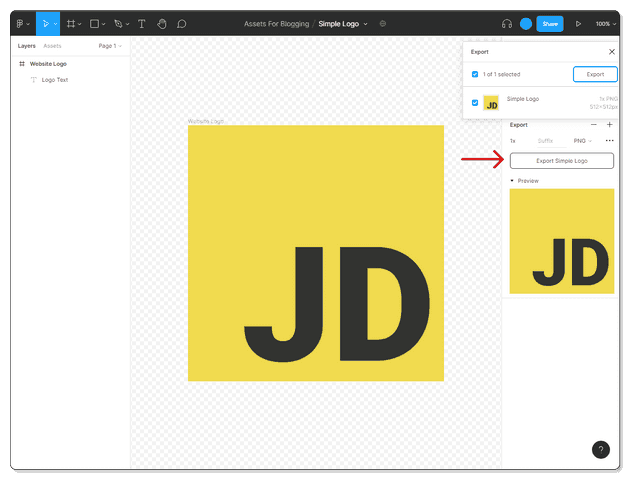Open Pen tool options chevron
Screen dimensions: 630x480
pyautogui.click(x=127, y=24)
